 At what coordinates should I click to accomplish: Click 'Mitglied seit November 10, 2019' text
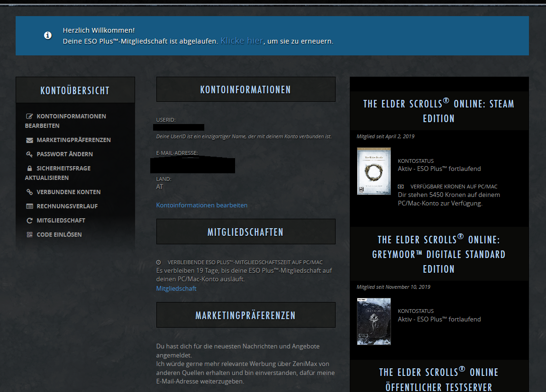[393, 287]
